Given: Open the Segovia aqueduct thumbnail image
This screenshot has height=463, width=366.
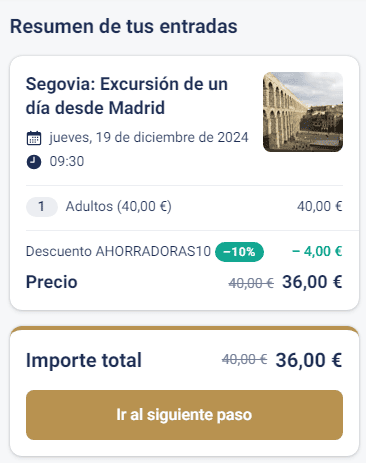Looking at the screenshot, I should coord(303,112).
